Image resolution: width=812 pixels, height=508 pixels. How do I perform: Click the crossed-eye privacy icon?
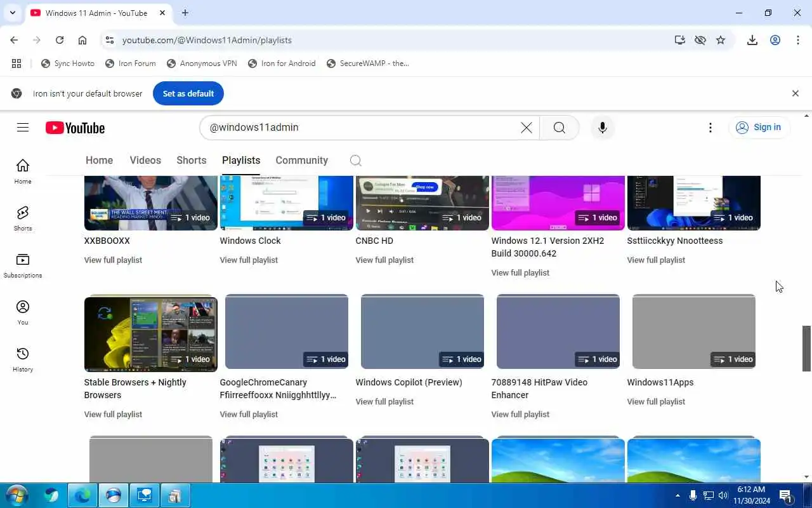coord(700,40)
